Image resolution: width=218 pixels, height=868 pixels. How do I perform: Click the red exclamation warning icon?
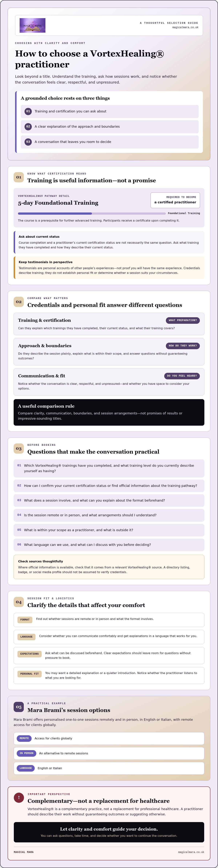tap(19, 798)
